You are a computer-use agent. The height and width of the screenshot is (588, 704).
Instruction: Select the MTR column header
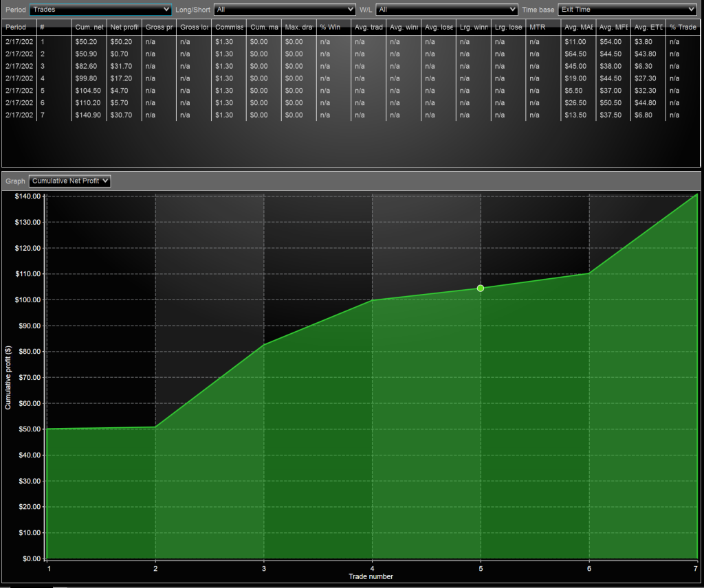pos(543,27)
